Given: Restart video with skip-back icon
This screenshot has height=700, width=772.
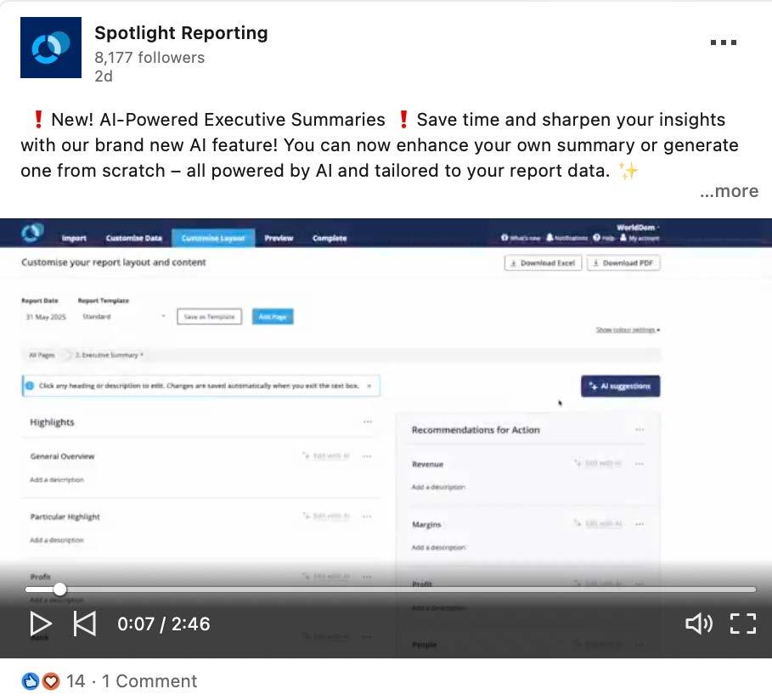Looking at the screenshot, I should click(x=85, y=624).
